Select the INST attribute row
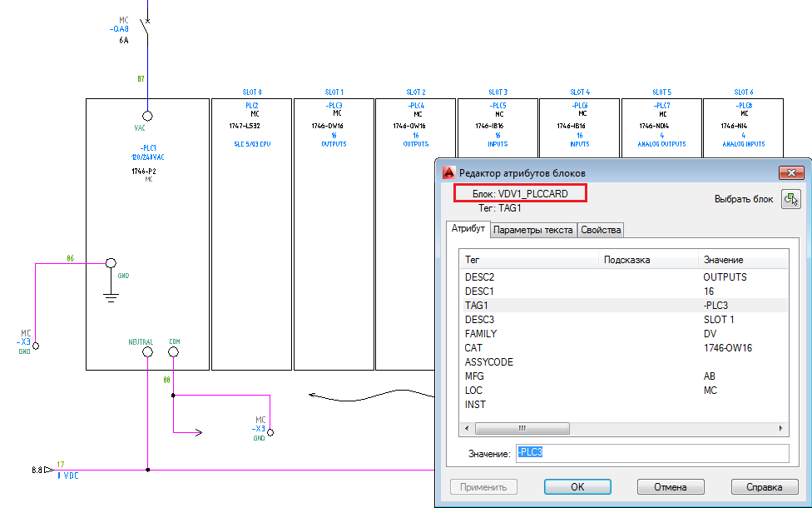The height and width of the screenshot is (508, 812). (624, 405)
